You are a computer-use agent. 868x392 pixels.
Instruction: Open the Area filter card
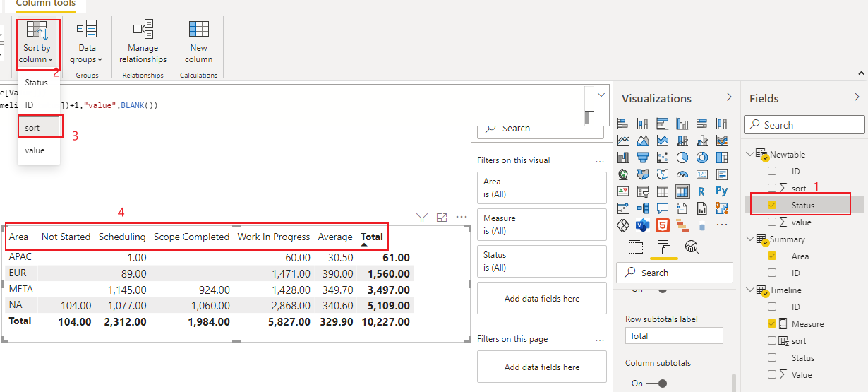[542, 188]
